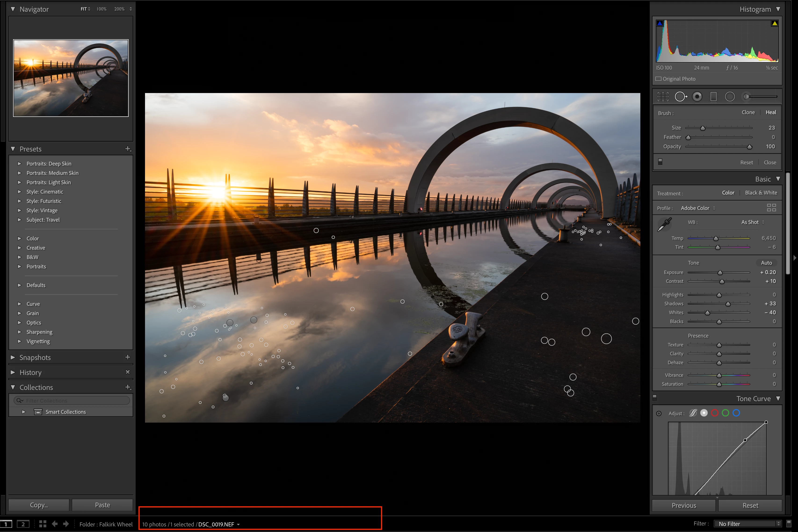Select the Graduated Filter tool icon

(x=713, y=97)
